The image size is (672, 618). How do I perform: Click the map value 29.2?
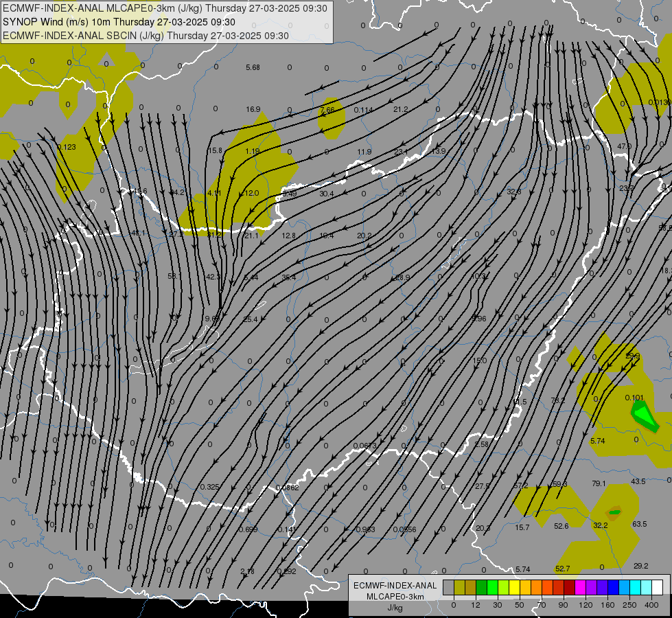(x=640, y=566)
